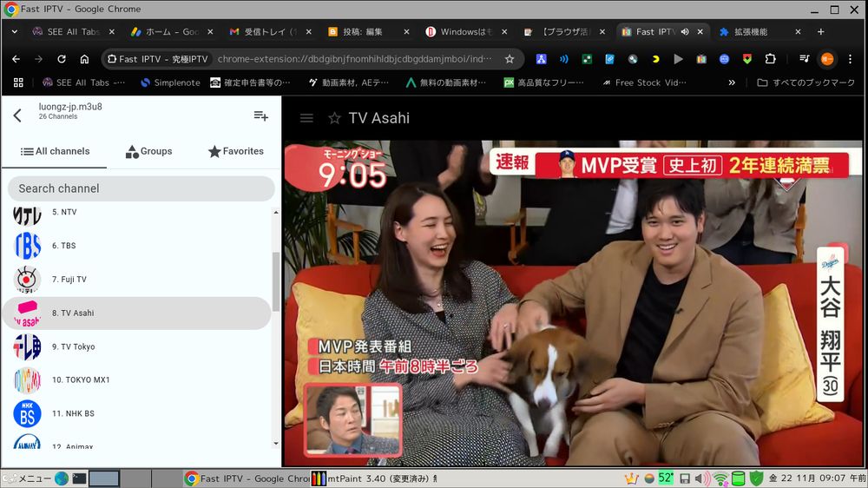Click browser back arrow
The width and height of the screenshot is (868, 488).
[x=16, y=59]
